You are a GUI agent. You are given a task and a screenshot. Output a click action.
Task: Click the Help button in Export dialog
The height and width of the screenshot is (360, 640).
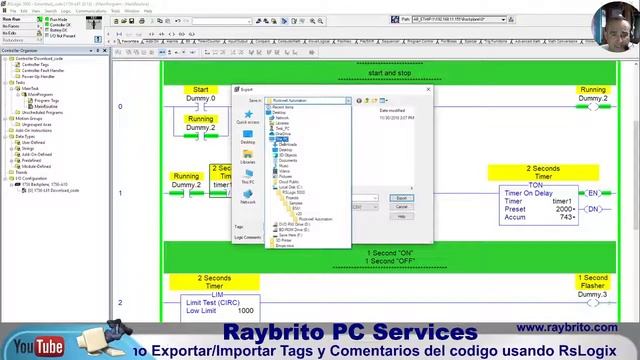tap(402, 216)
